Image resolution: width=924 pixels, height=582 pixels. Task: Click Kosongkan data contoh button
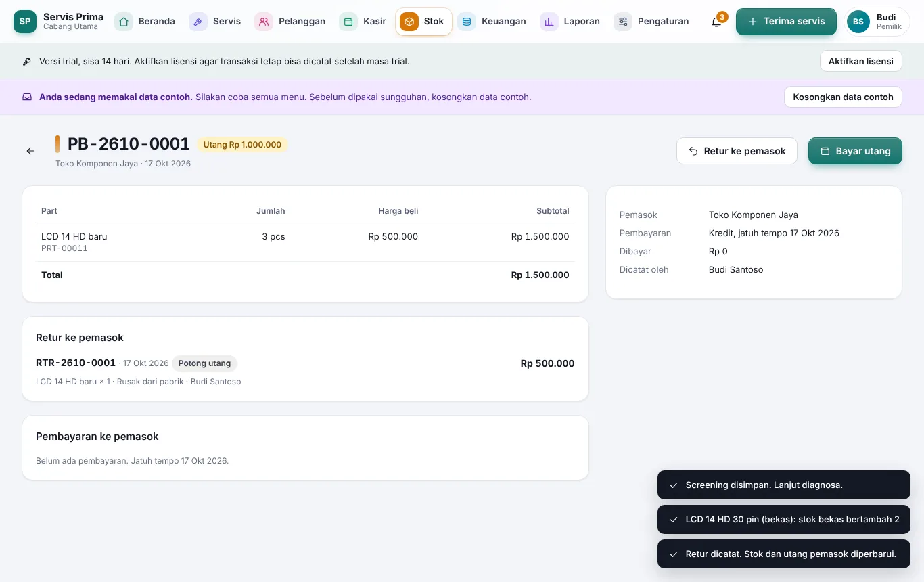pyautogui.click(x=843, y=97)
